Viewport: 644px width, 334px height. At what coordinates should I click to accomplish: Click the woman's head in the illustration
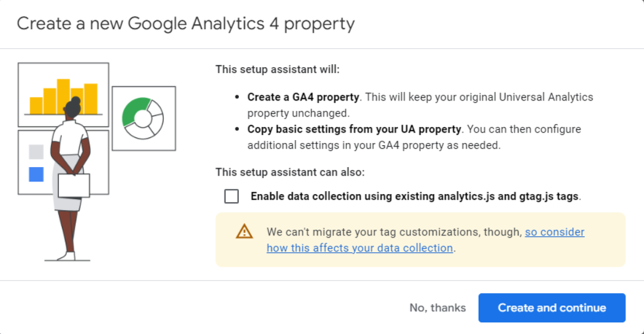click(x=73, y=108)
